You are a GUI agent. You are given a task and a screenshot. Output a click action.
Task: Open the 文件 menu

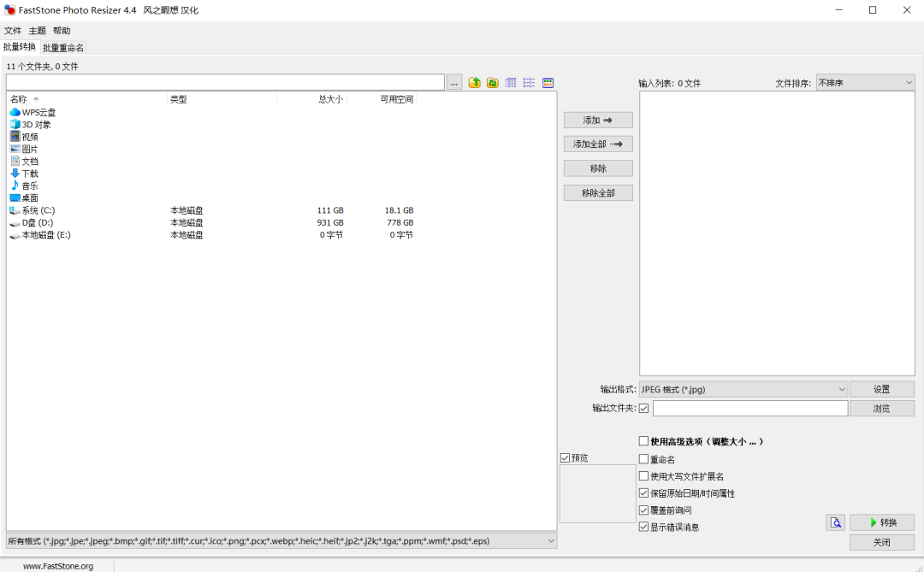click(13, 31)
